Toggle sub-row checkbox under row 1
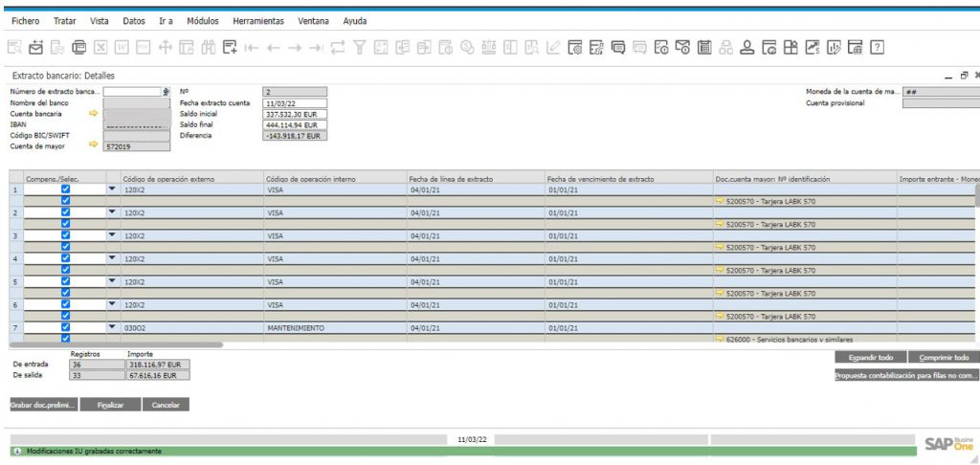This screenshot has height=465, width=980. (x=66, y=201)
